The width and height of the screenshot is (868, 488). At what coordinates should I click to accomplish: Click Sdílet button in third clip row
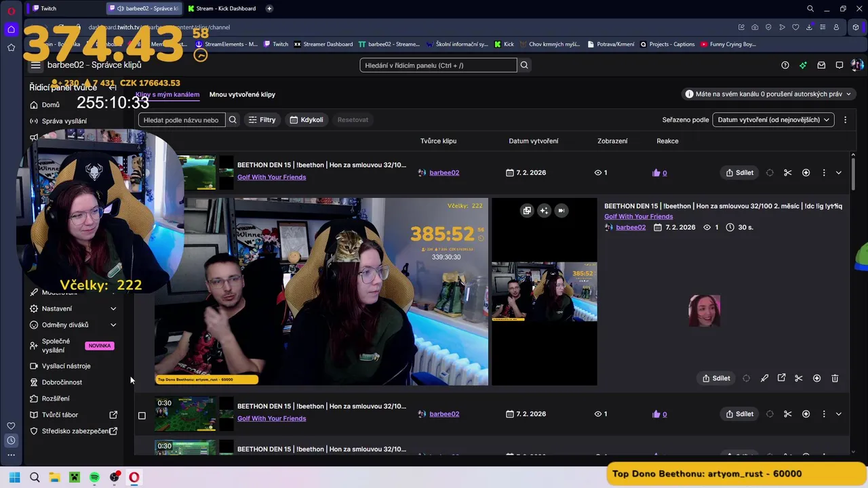tap(739, 414)
